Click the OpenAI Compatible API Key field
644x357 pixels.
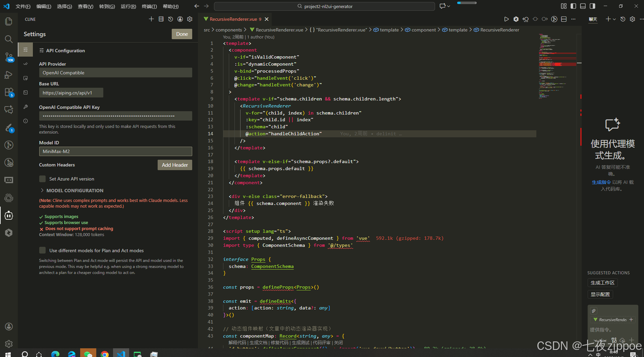[116, 116]
